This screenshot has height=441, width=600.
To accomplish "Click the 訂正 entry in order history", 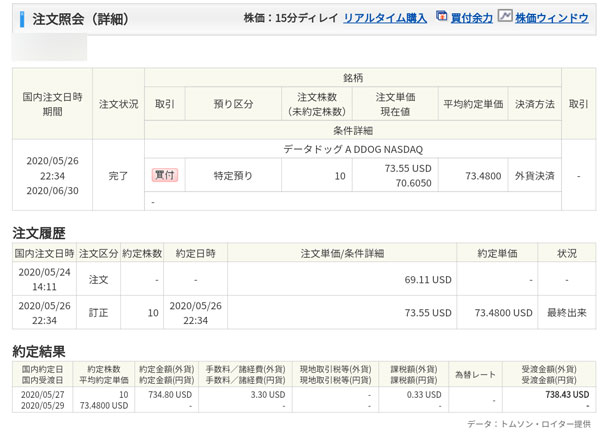I will [98, 313].
